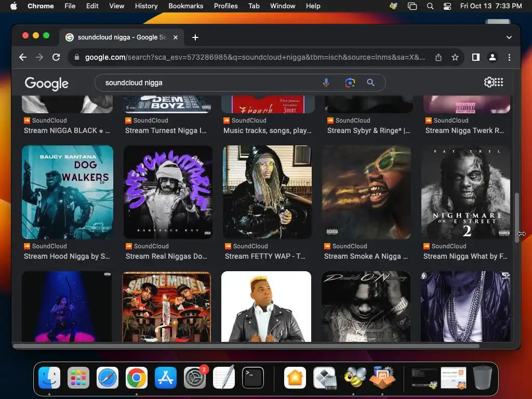This screenshot has height=399, width=532.
Task: Open the Nightmare on E Street 2 thumbnail
Action: pyautogui.click(x=465, y=192)
